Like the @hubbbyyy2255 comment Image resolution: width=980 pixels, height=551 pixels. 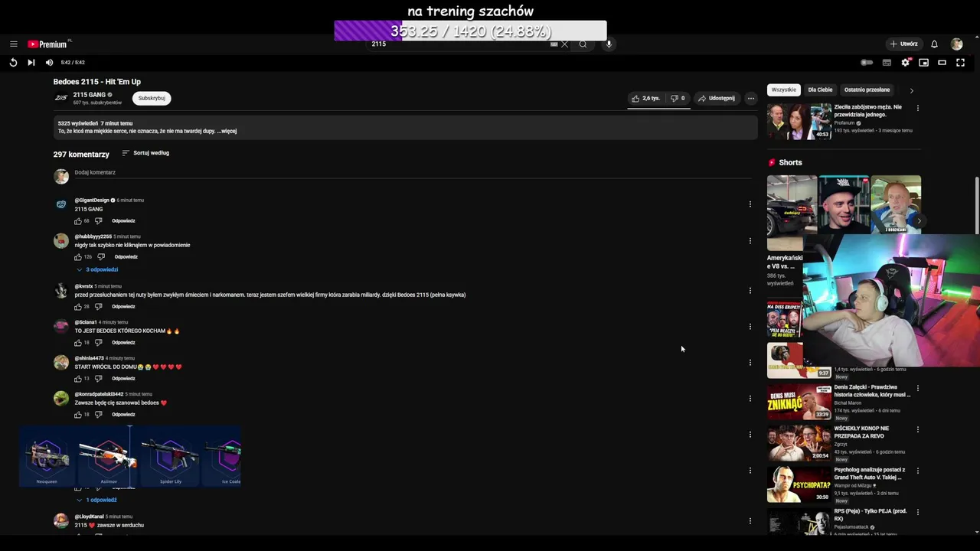[x=78, y=257]
